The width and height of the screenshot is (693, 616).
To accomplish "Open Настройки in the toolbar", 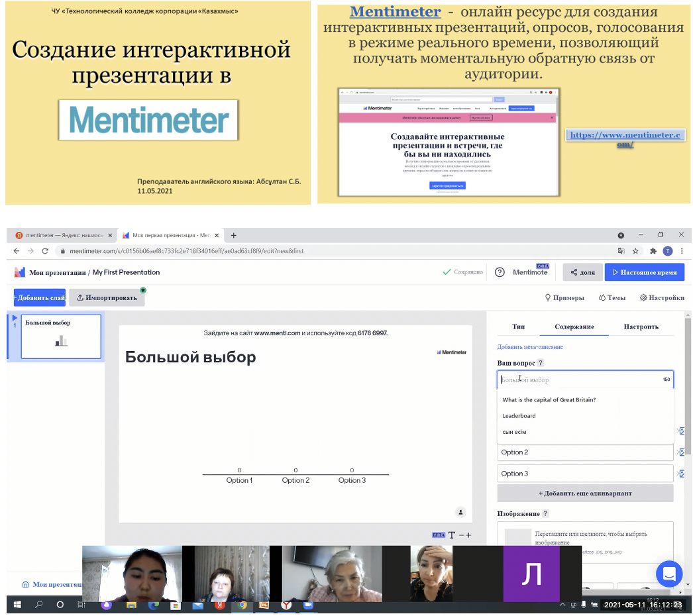I will [x=662, y=298].
